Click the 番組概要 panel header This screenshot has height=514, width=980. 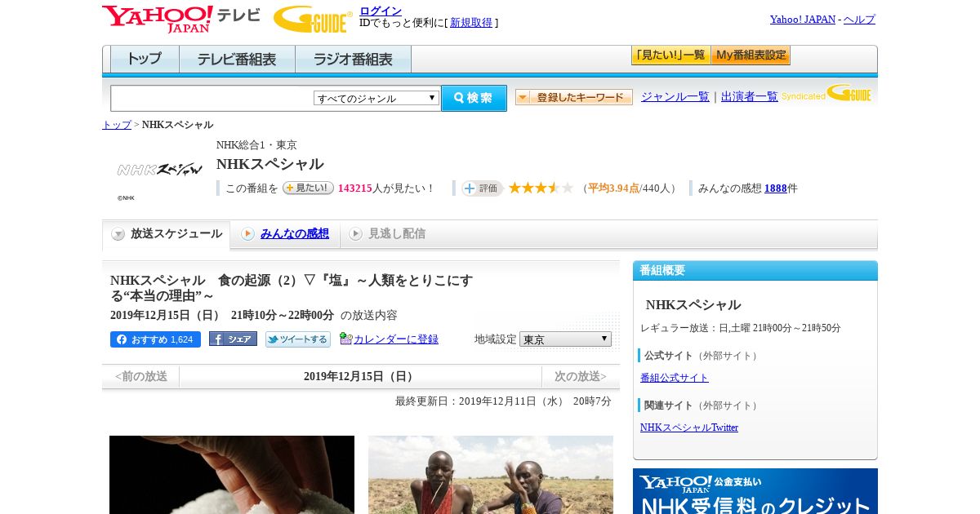point(755,271)
